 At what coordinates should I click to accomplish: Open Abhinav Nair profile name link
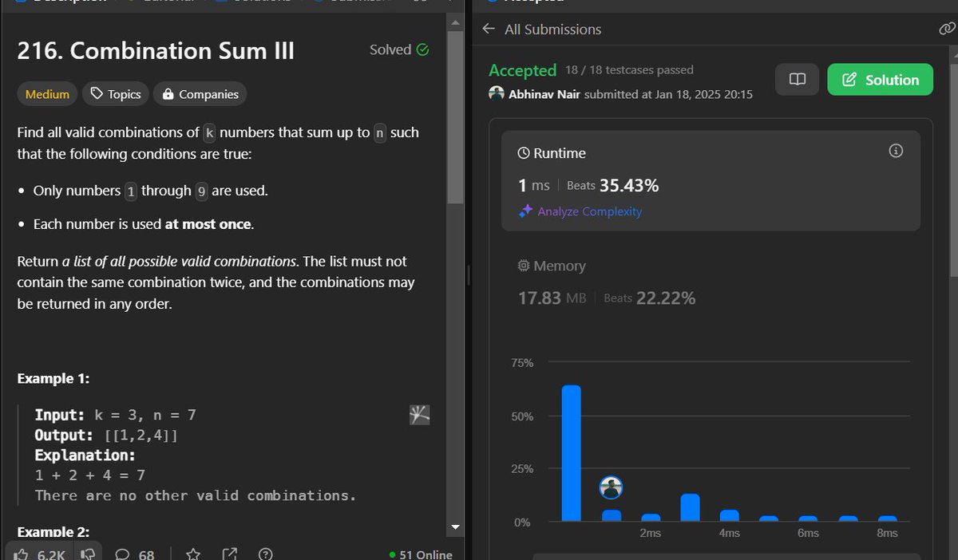[544, 94]
